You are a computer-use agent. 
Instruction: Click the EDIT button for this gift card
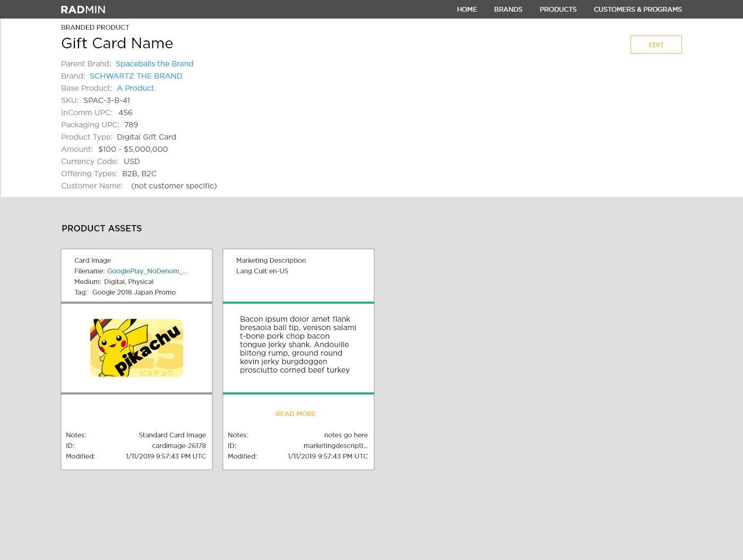656,45
